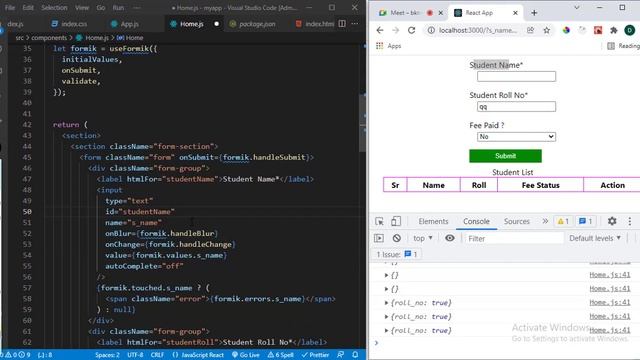Click the share page icon in address bar
640x360 pixels.
coord(530,30)
